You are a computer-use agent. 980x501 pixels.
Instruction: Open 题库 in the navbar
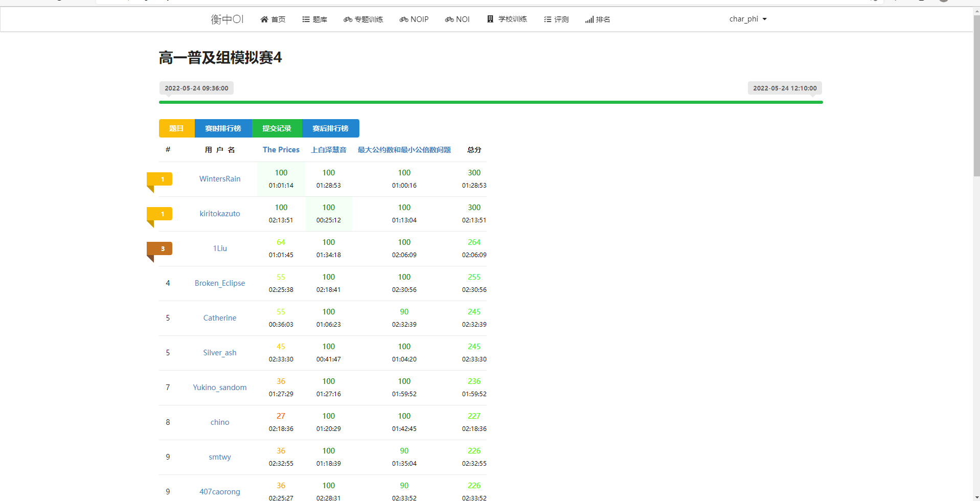click(x=314, y=19)
